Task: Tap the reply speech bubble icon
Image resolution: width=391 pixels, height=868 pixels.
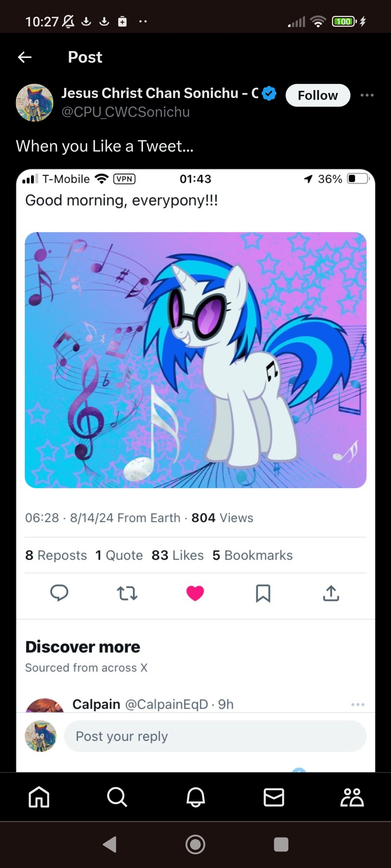Action: 59,593
